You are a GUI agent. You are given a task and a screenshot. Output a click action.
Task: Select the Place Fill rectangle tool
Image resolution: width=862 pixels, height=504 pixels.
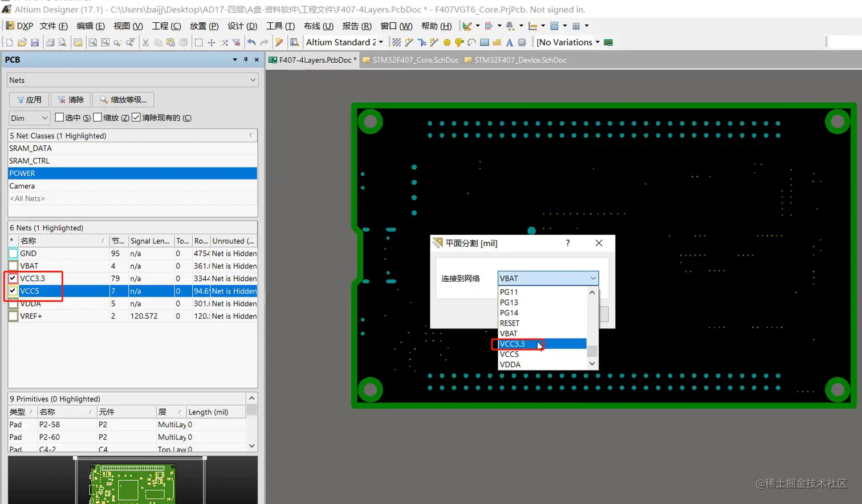485,43
